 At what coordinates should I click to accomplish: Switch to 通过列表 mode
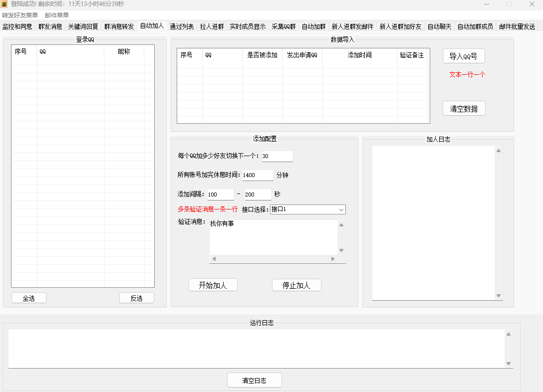(181, 26)
